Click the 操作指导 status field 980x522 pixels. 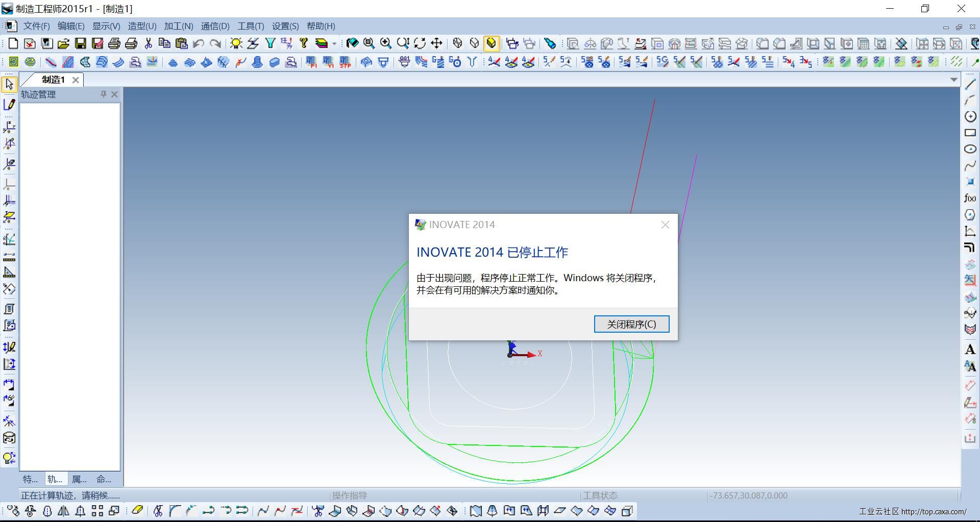tap(350, 495)
